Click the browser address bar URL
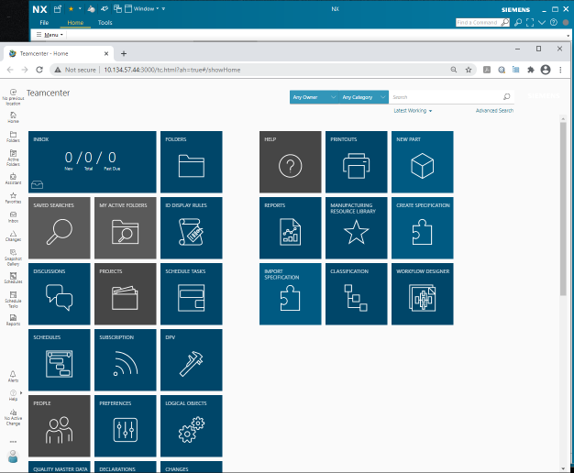Viewport: 574px width, 473px height. (x=172, y=70)
